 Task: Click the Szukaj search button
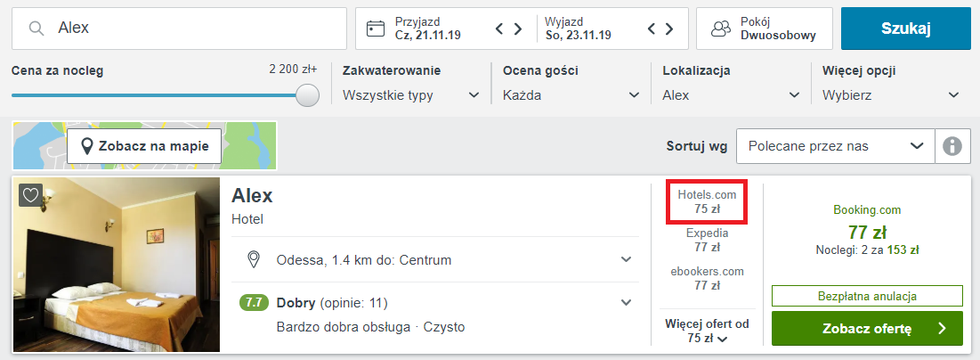905,29
